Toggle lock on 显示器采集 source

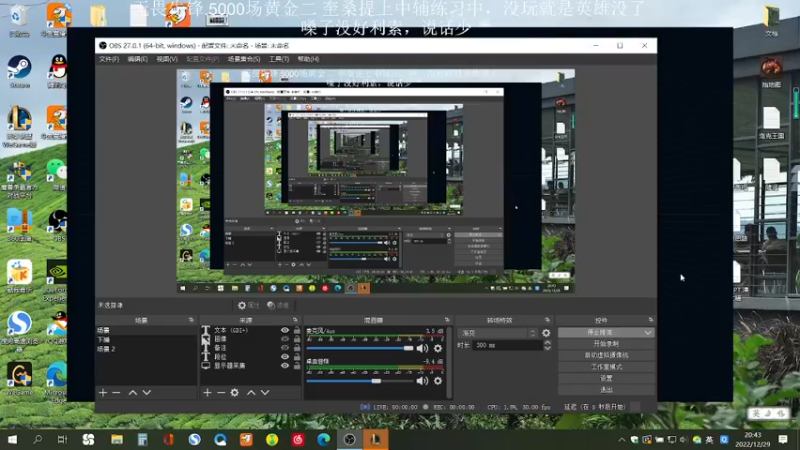pyautogui.click(x=297, y=365)
